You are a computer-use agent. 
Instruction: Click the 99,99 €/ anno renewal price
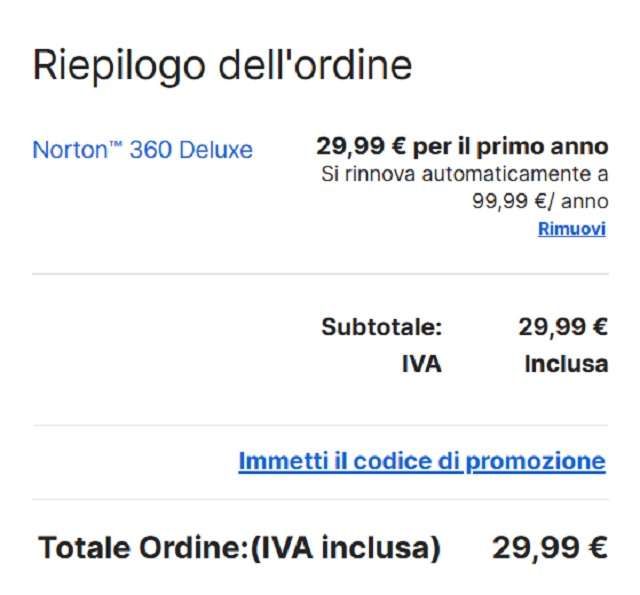(x=540, y=200)
